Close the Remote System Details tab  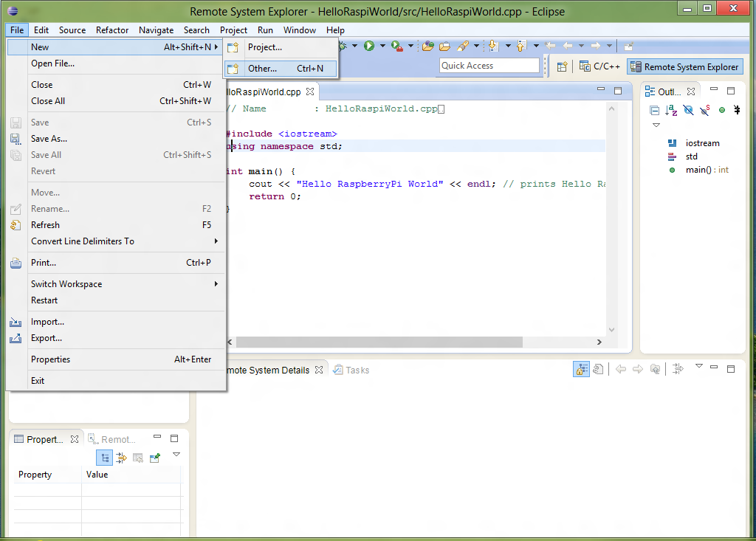click(x=319, y=370)
